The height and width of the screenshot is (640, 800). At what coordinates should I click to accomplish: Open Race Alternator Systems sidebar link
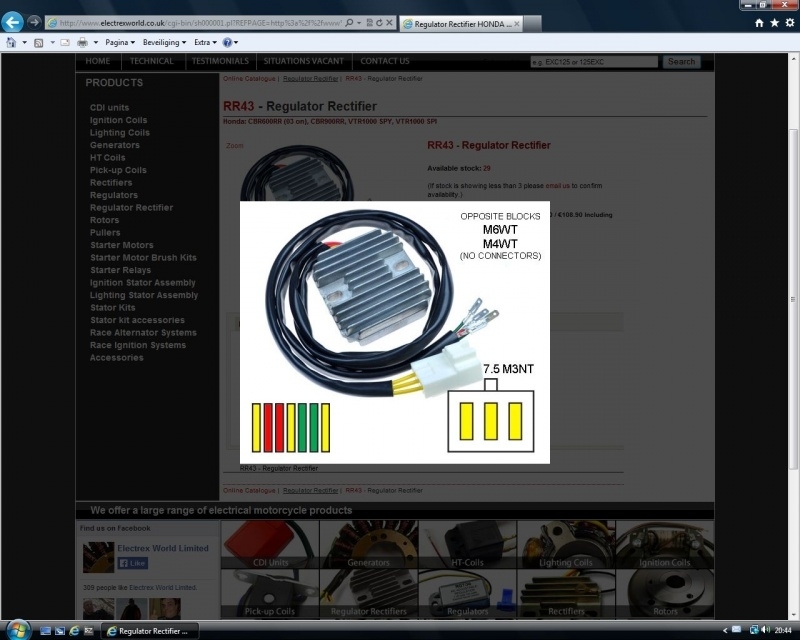(143, 333)
